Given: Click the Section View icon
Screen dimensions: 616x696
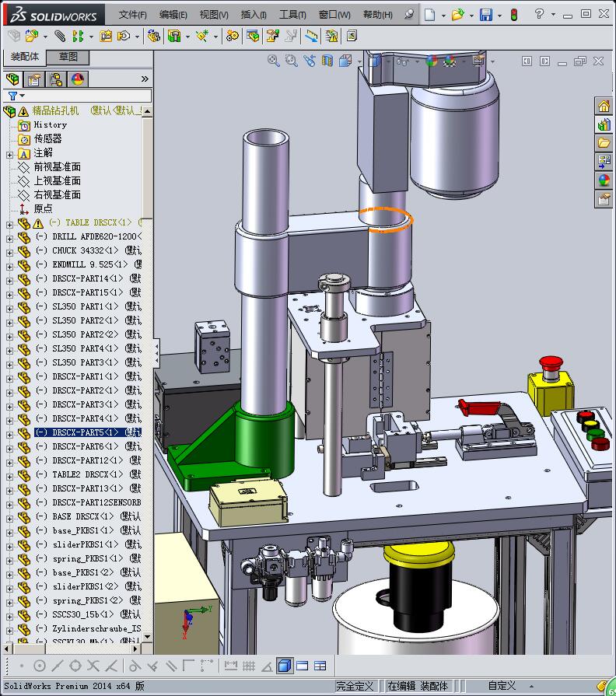Looking at the screenshot, I should click(327, 61).
